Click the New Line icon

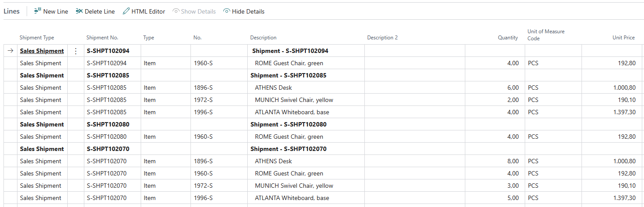(38, 11)
